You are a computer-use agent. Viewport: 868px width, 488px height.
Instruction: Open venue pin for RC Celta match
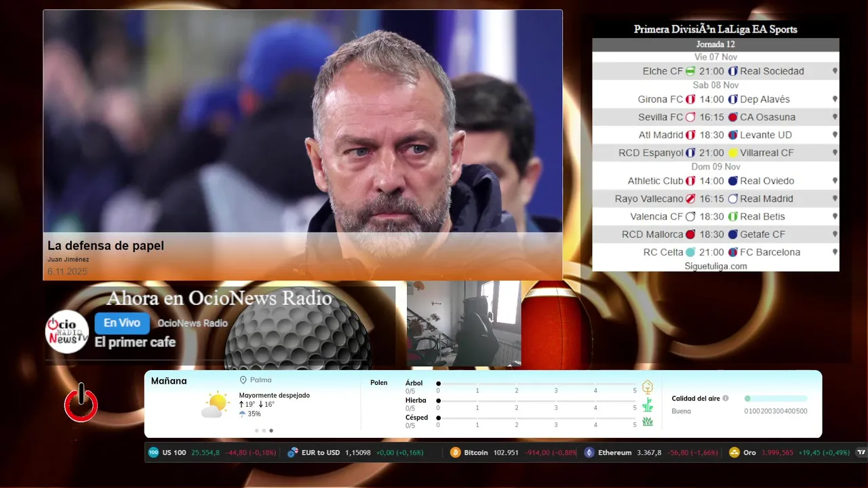click(835, 252)
